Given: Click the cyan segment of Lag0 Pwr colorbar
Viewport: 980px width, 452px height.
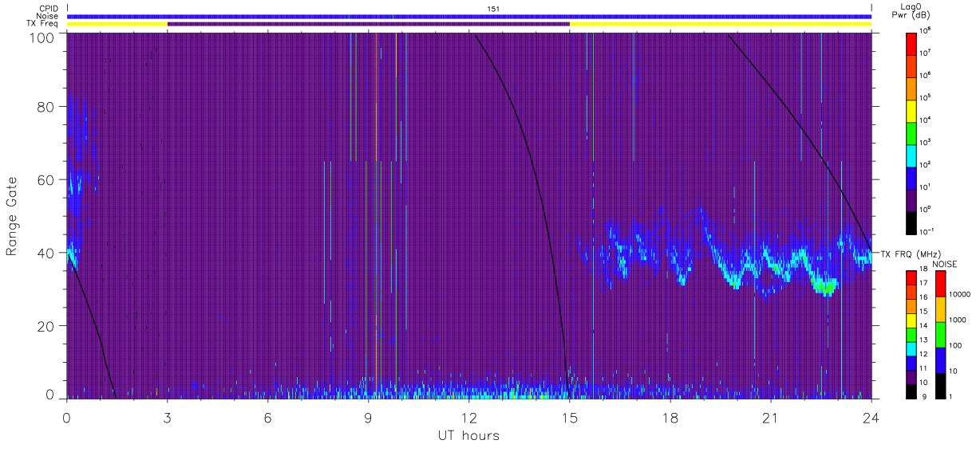Looking at the screenshot, I should pos(911,155).
